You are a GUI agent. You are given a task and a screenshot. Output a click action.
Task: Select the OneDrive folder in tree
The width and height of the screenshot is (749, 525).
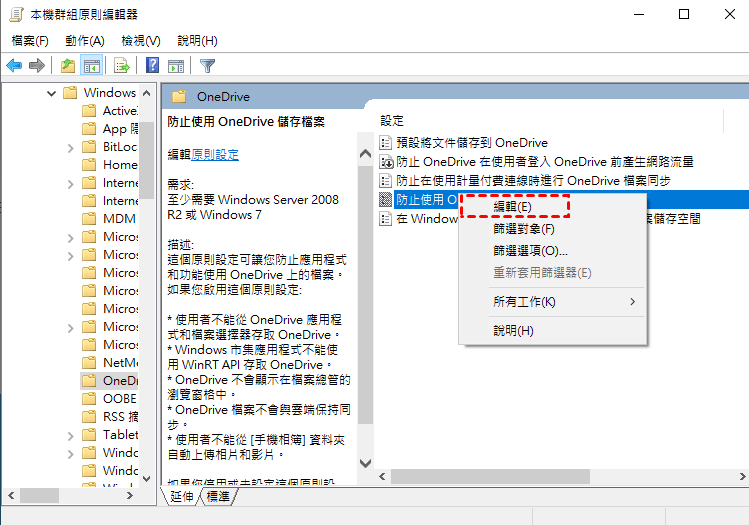coord(120,381)
